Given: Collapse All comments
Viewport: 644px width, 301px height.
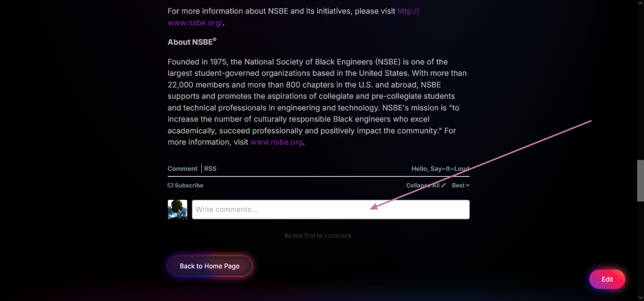Looking at the screenshot, I should click(x=426, y=185).
